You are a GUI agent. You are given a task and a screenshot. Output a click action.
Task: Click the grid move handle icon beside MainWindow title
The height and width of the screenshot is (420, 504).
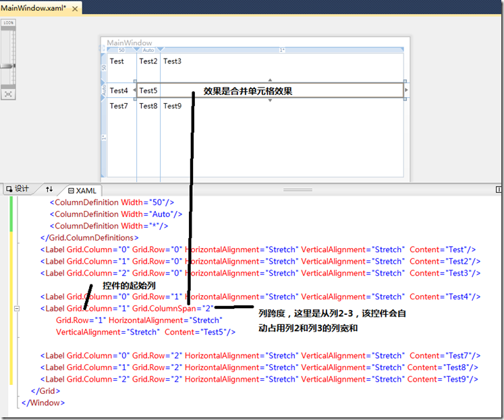(103, 49)
